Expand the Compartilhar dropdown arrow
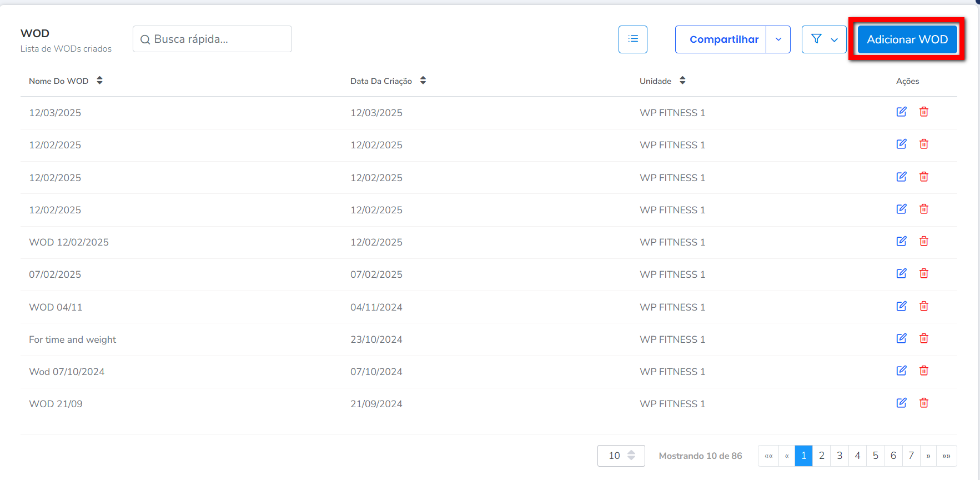The height and width of the screenshot is (480, 980). [x=778, y=39]
